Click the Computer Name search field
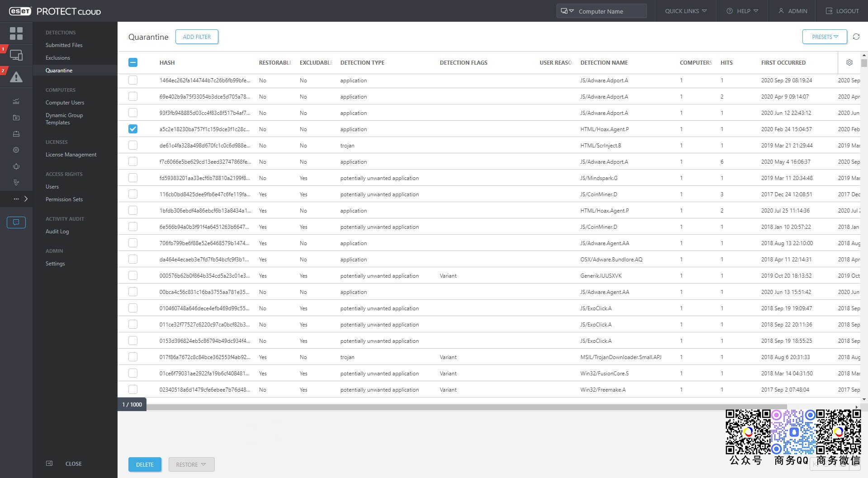Viewport: 868px width, 478px height. (601, 11)
